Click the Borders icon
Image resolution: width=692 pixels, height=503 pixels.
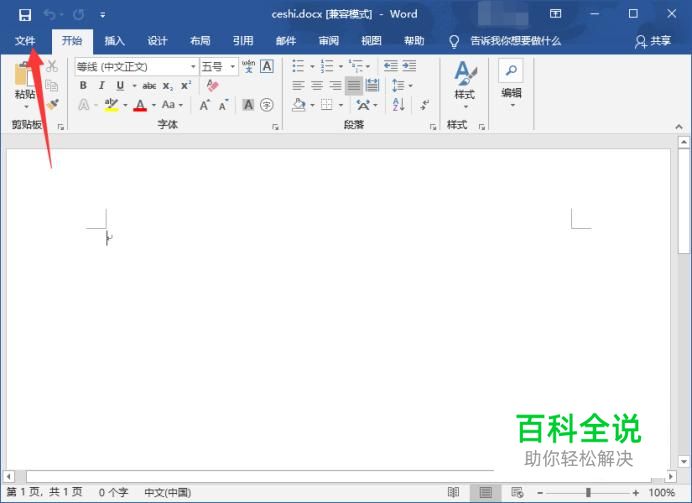[x=327, y=105]
